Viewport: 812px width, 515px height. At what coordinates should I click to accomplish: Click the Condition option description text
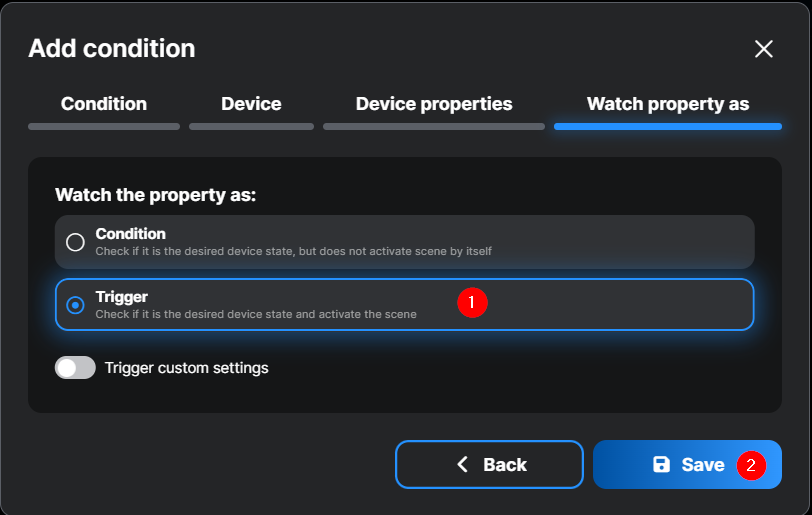293,251
